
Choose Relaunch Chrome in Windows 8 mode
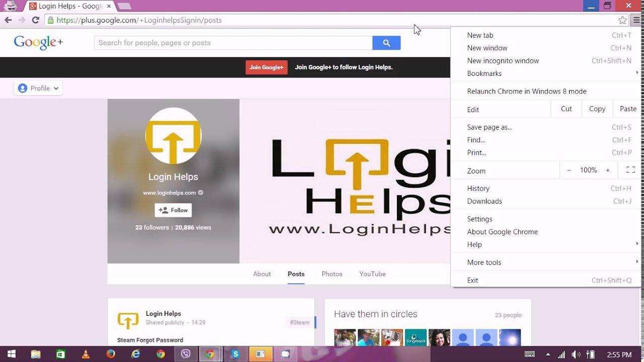[546, 92]
